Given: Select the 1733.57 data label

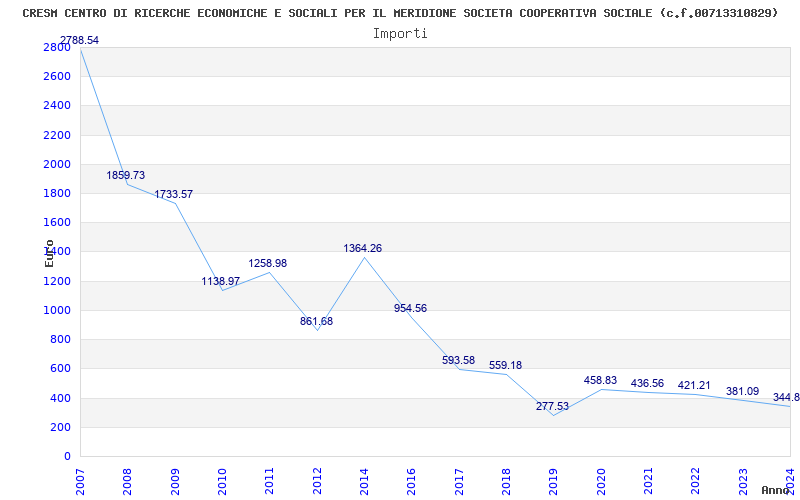Looking at the screenshot, I should (173, 194).
